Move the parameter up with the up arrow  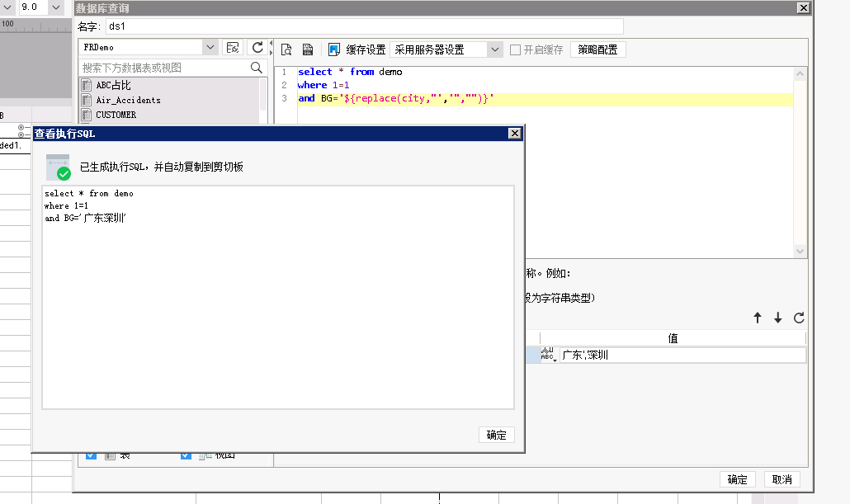click(x=758, y=318)
